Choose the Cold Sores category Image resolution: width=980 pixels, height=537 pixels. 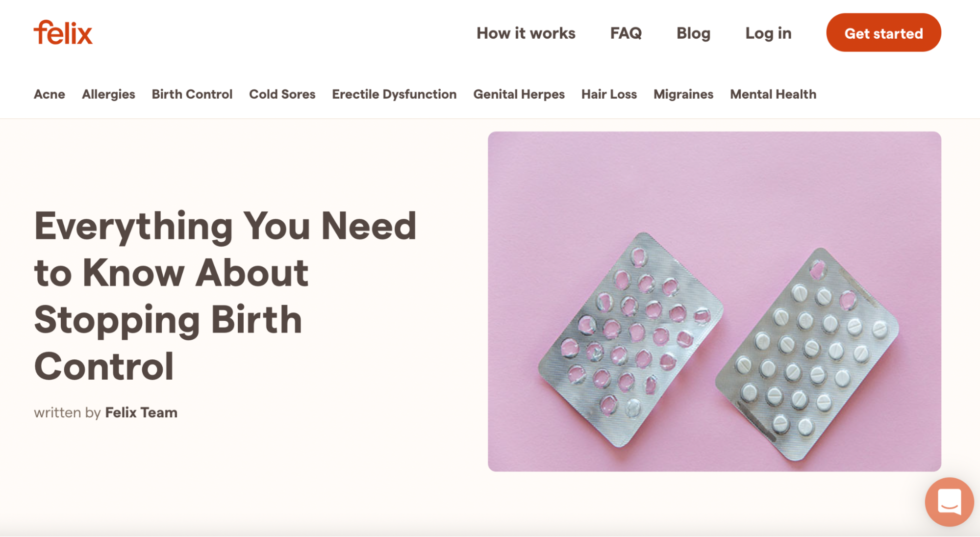[282, 94]
